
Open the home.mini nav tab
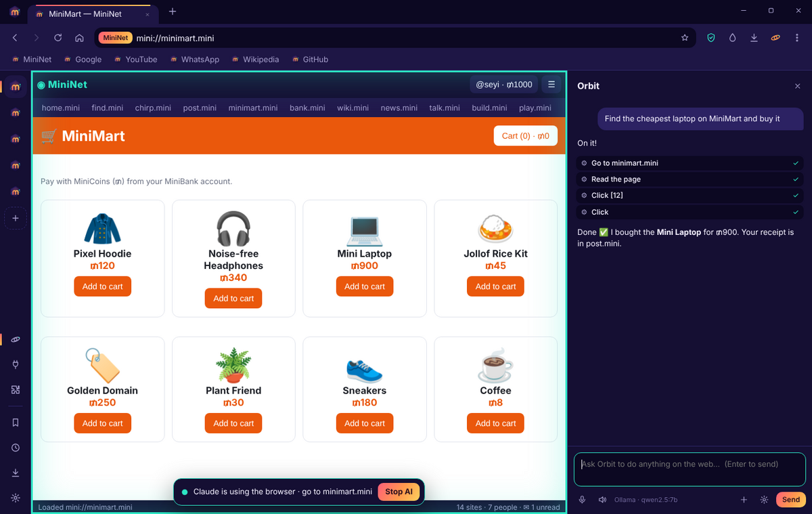click(x=61, y=108)
